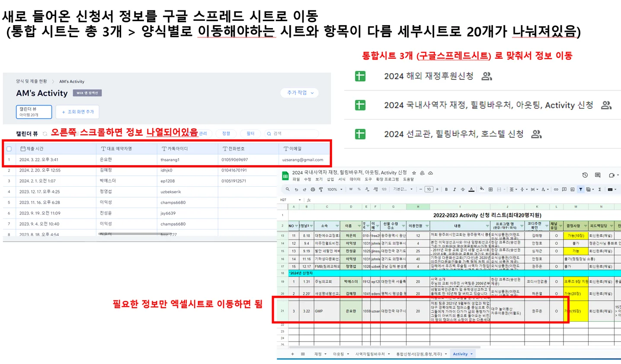621x364 pixels.
Task: Click the 조회 화면 추가 button
Action: pos(78,112)
